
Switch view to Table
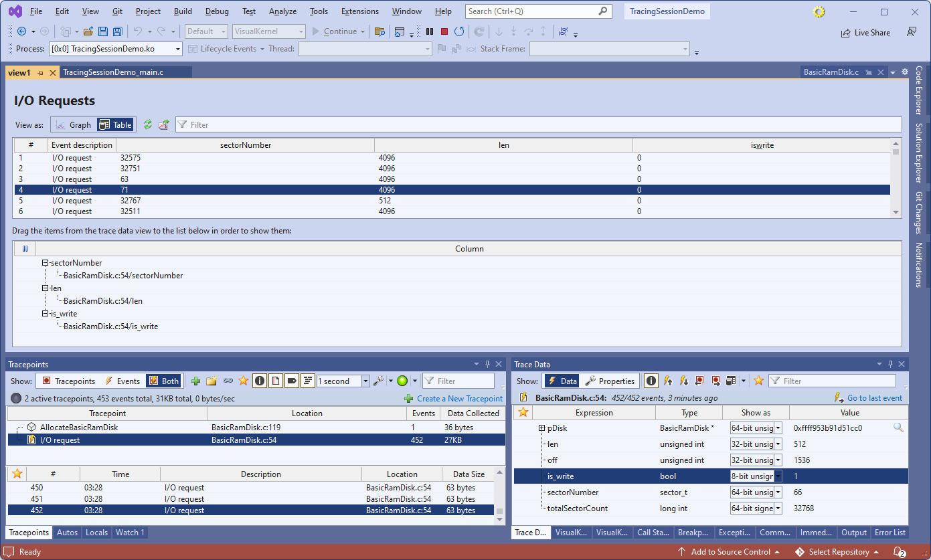(115, 124)
